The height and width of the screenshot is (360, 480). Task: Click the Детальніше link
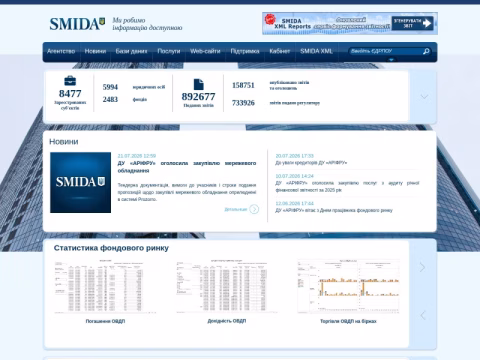(x=236, y=209)
